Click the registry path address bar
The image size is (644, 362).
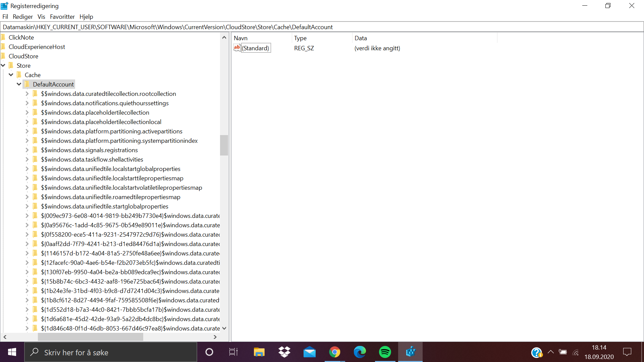point(322,27)
